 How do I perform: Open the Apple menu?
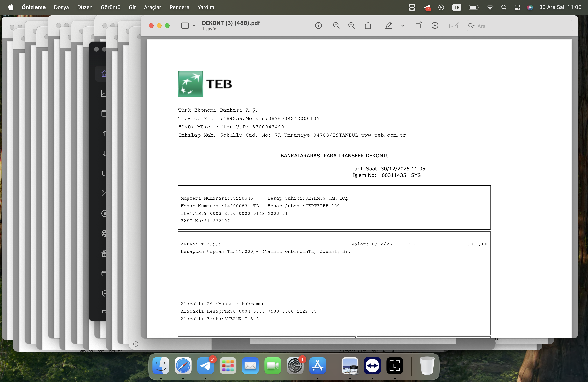click(x=11, y=7)
